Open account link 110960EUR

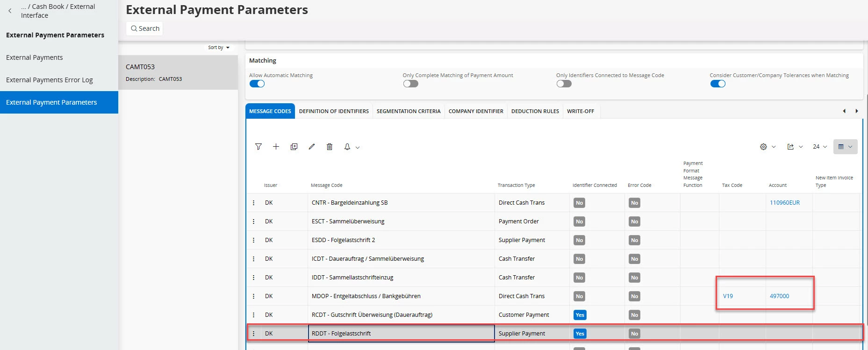pos(784,203)
